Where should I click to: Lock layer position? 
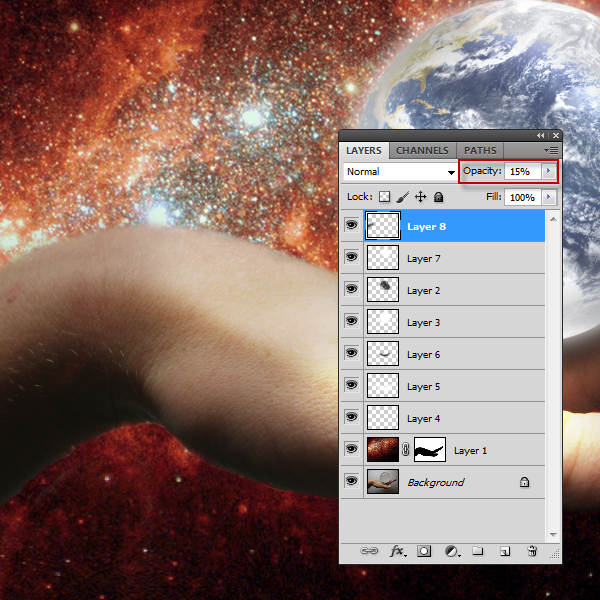coord(421,197)
